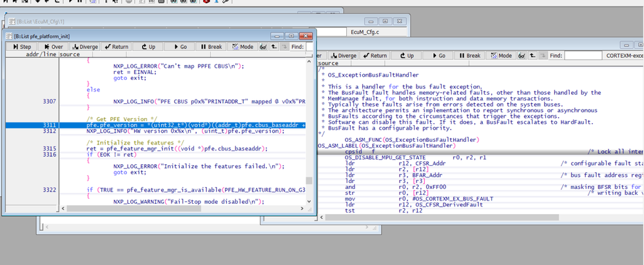Image resolution: width=644 pixels, height=265 pixels.
Task: Click "Get PFE Version" comment line
Action: (122, 119)
